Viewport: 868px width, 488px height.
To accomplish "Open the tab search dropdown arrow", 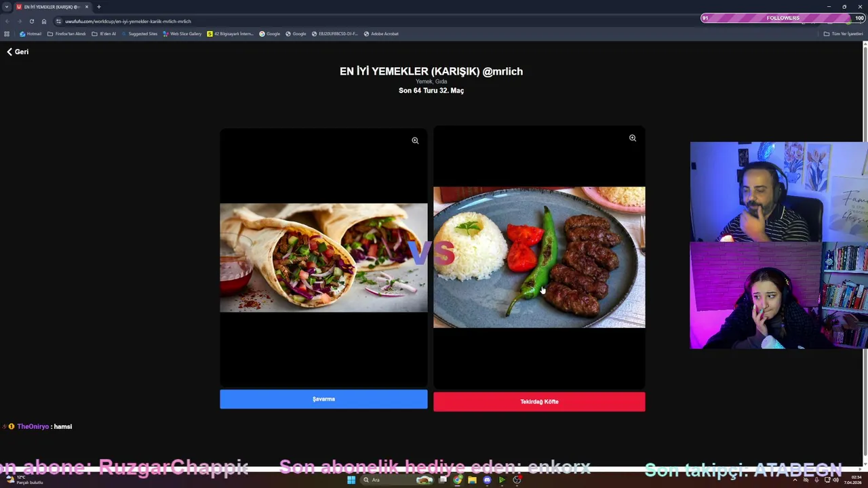I will pyautogui.click(x=7, y=7).
